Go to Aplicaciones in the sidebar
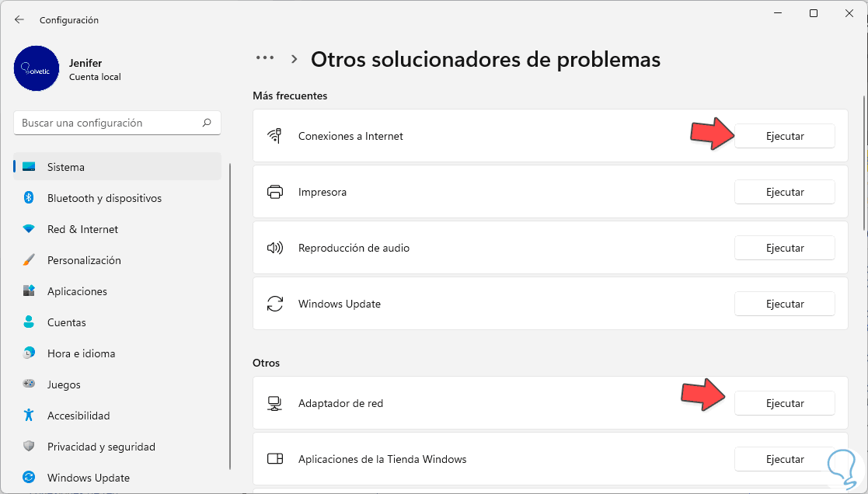Screen dimensions: 868x494 coord(77,291)
